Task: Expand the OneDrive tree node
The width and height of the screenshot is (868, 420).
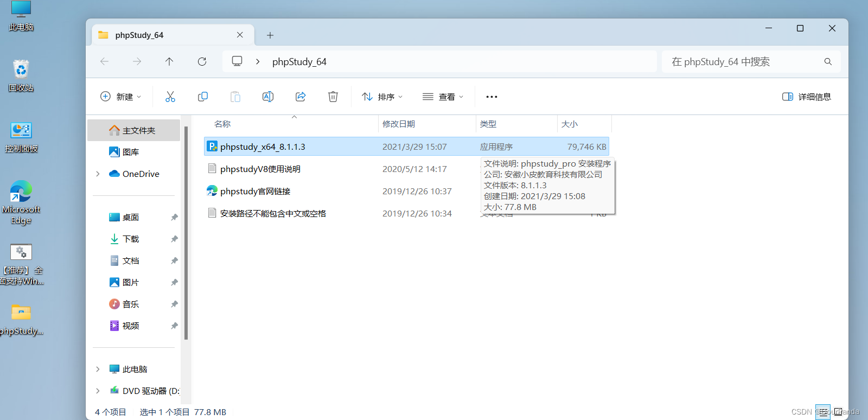Action: coord(98,174)
